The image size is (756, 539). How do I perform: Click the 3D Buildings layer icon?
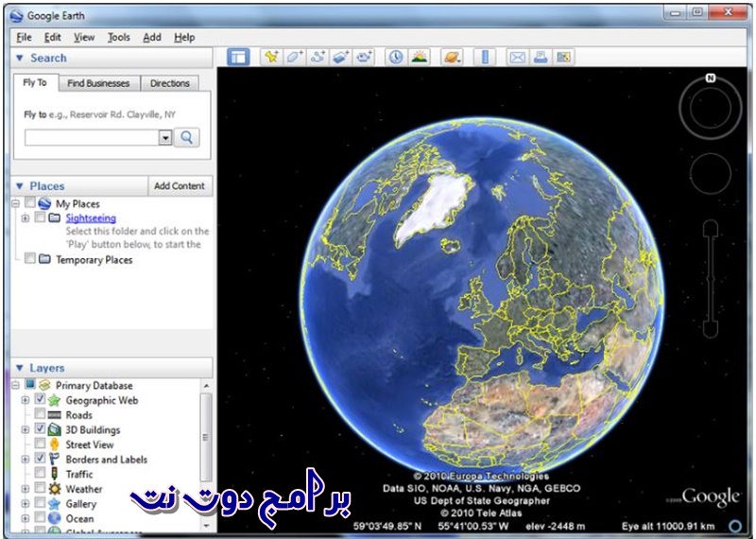pos(55,429)
